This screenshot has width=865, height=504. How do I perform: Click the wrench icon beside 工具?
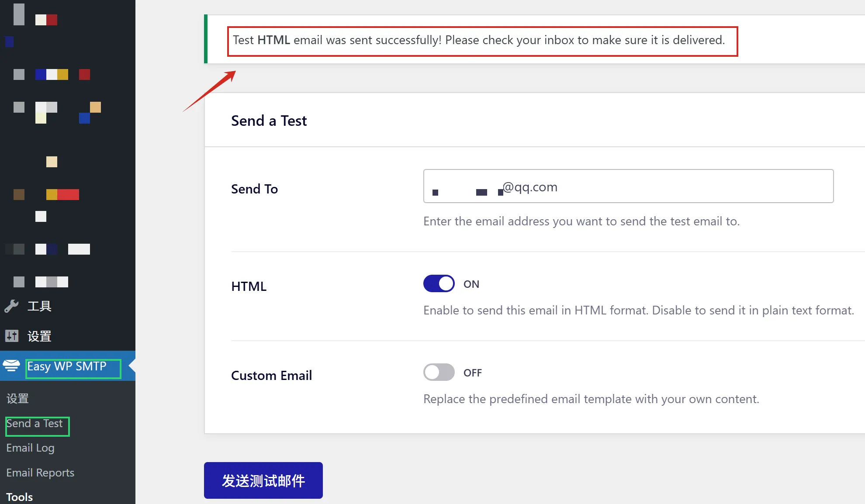(x=11, y=306)
